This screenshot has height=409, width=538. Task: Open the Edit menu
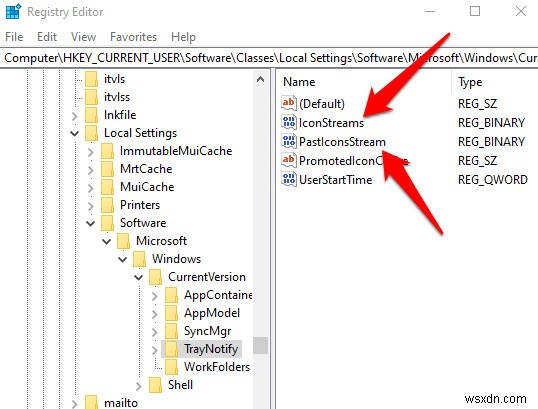coord(47,37)
